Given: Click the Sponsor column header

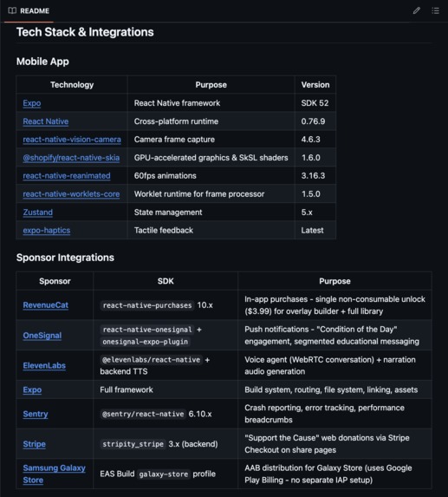Looking at the screenshot, I should point(55,281).
